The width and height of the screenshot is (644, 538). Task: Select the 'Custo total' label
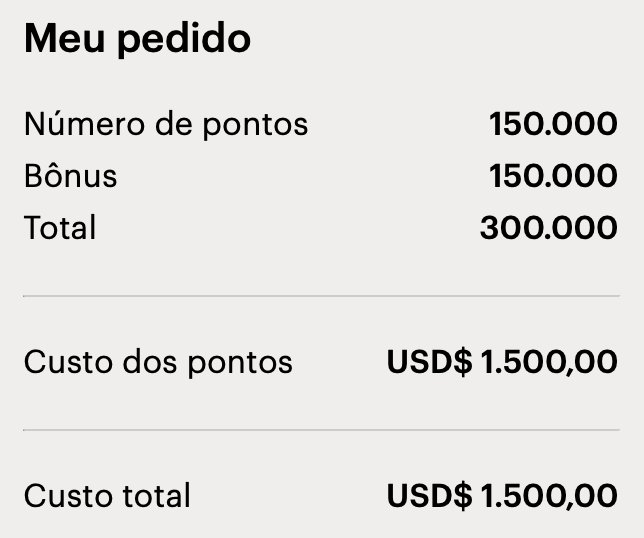tap(107, 496)
